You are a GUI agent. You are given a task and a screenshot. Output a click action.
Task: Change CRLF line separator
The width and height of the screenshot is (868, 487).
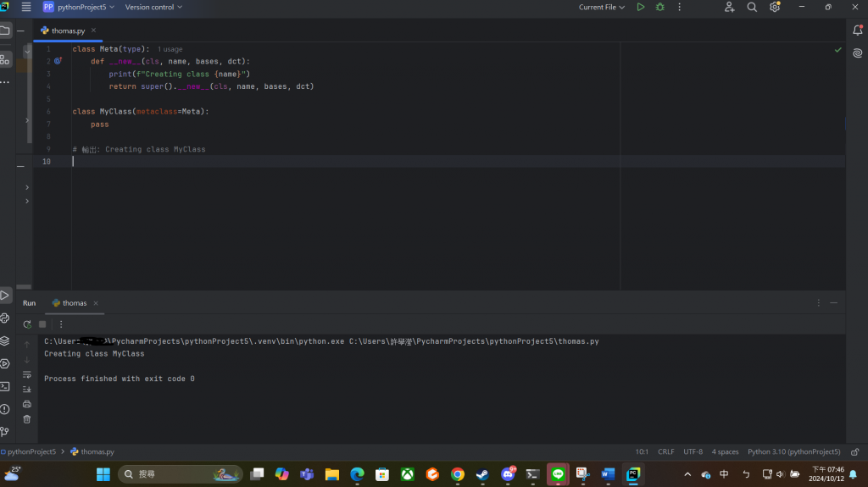click(x=666, y=452)
